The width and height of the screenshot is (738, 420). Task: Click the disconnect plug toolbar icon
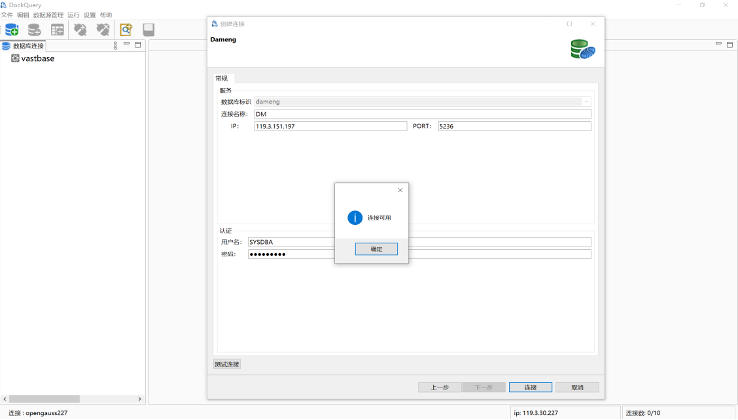[x=103, y=30]
